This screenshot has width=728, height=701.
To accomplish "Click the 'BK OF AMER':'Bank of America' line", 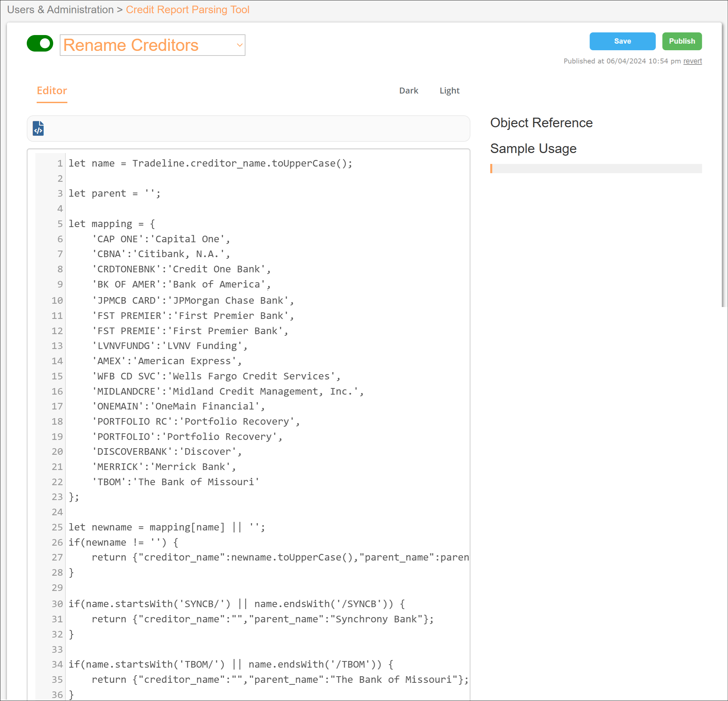I will point(181,285).
